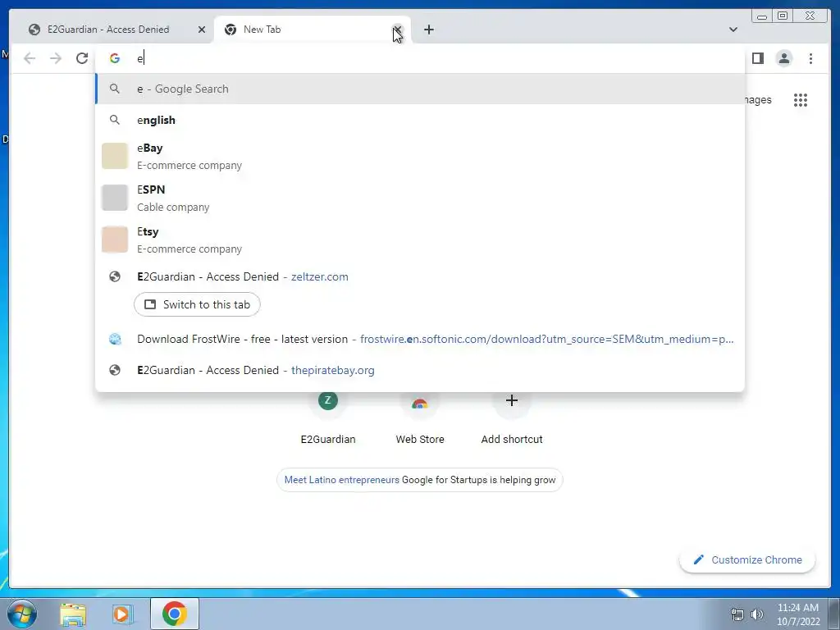840x630 pixels.
Task: Click the back navigation arrow
Action: click(x=30, y=58)
